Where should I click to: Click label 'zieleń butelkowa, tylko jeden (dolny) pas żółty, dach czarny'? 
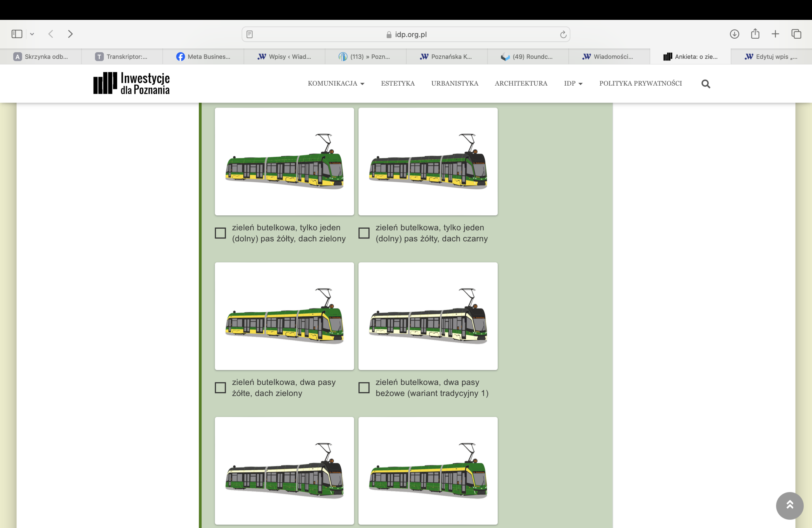coord(432,233)
